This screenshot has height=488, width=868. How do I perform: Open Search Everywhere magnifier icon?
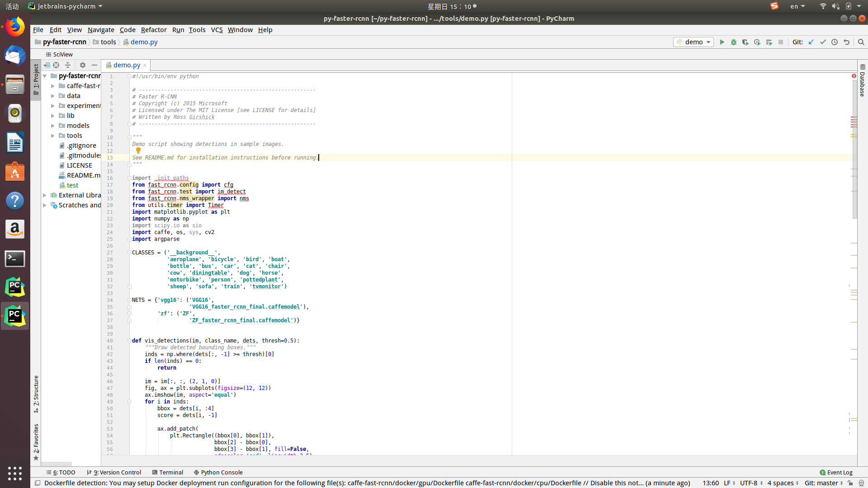(x=861, y=42)
